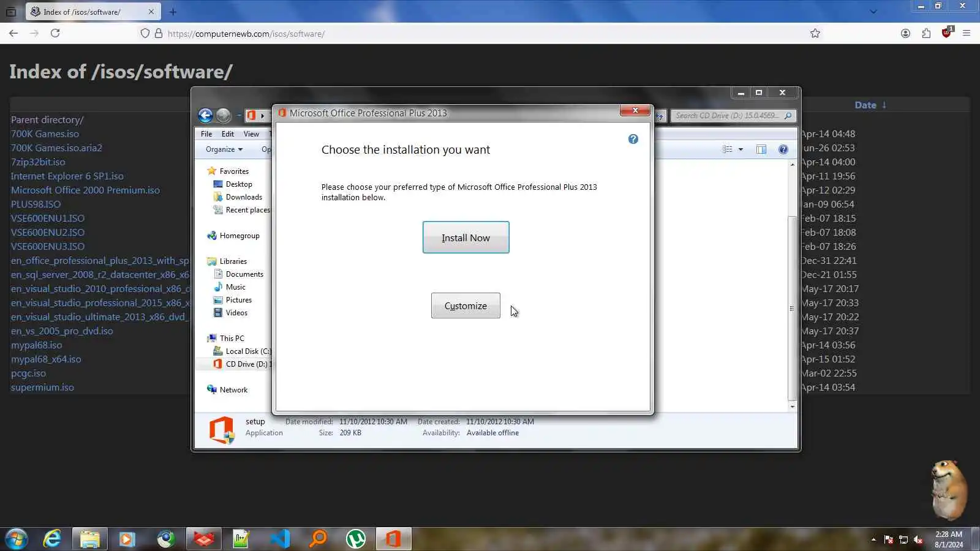Open Local Disk (C:) in the sidebar
980x551 pixels.
click(248, 351)
